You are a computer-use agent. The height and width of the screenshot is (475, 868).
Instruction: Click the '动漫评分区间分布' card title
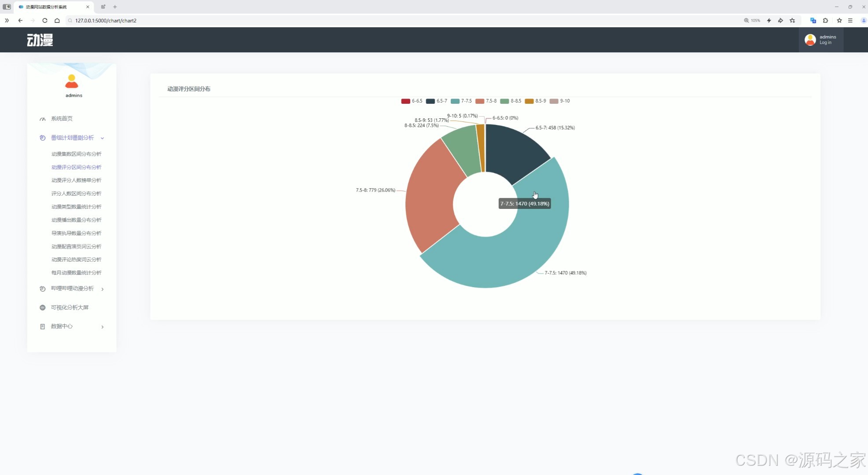[189, 89]
